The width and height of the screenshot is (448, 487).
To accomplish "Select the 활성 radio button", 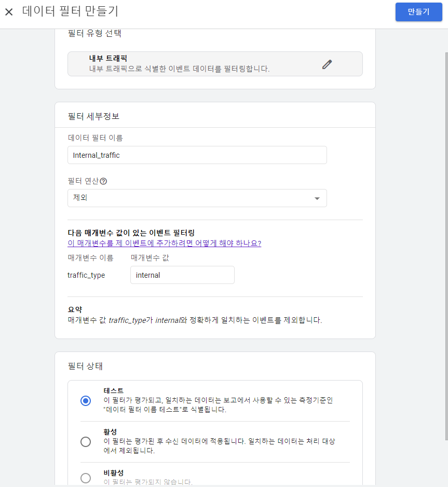I will [86, 442].
